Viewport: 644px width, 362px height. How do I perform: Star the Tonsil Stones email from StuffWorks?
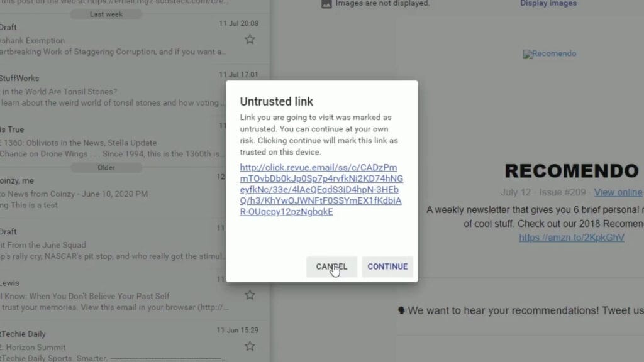point(250,90)
